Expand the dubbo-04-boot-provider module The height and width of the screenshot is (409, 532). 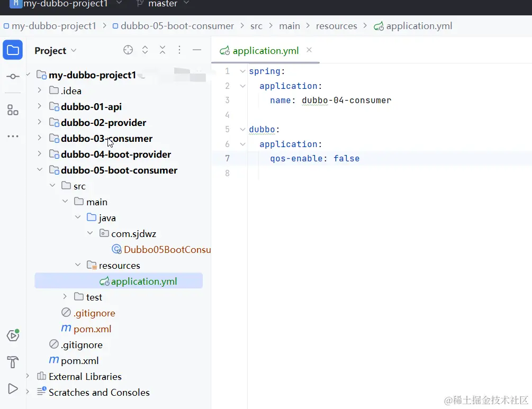(39, 154)
